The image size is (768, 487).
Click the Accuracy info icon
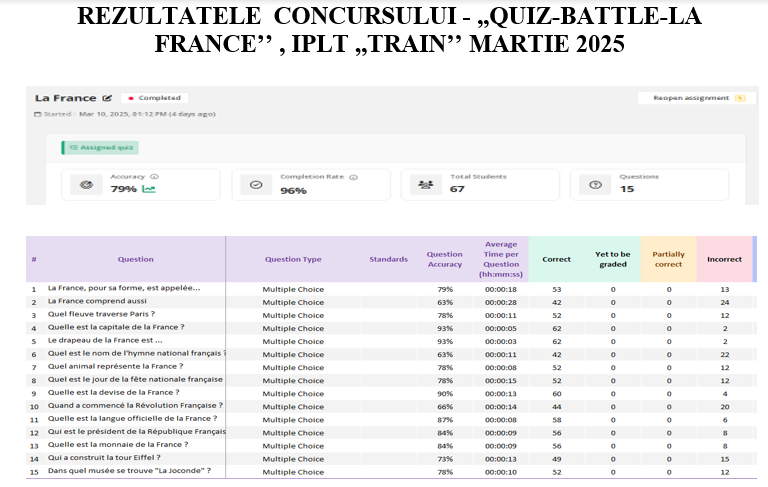point(154,177)
